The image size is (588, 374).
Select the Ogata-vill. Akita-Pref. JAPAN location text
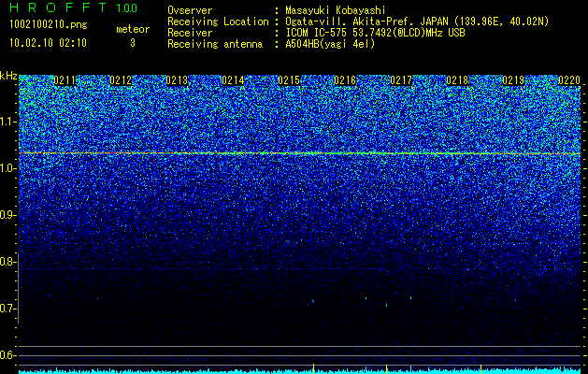[x=417, y=22]
